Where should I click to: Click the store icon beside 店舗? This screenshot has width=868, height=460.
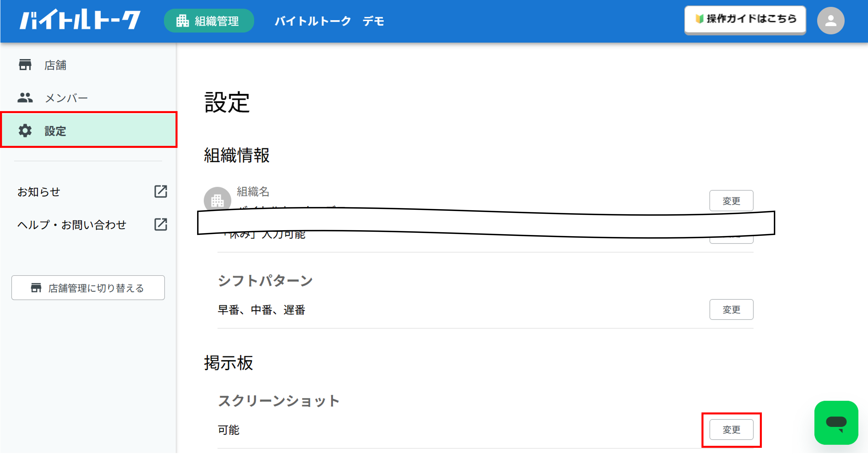coord(25,65)
